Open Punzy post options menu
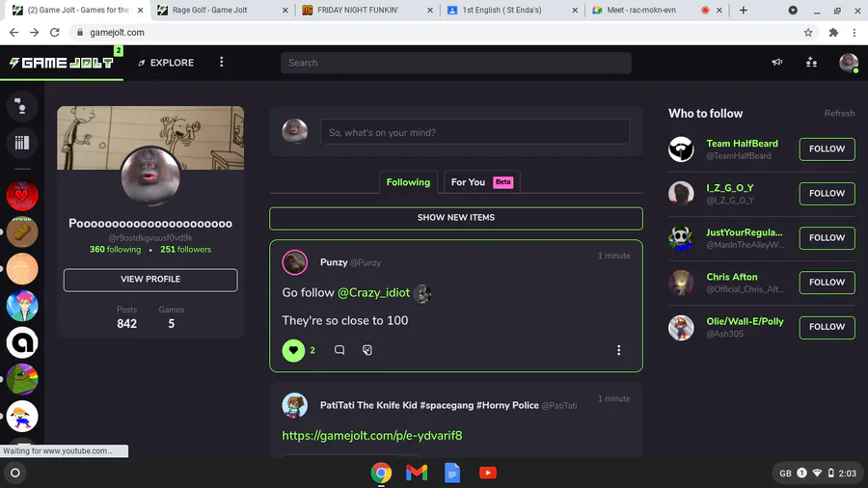868x488 pixels. click(618, 350)
